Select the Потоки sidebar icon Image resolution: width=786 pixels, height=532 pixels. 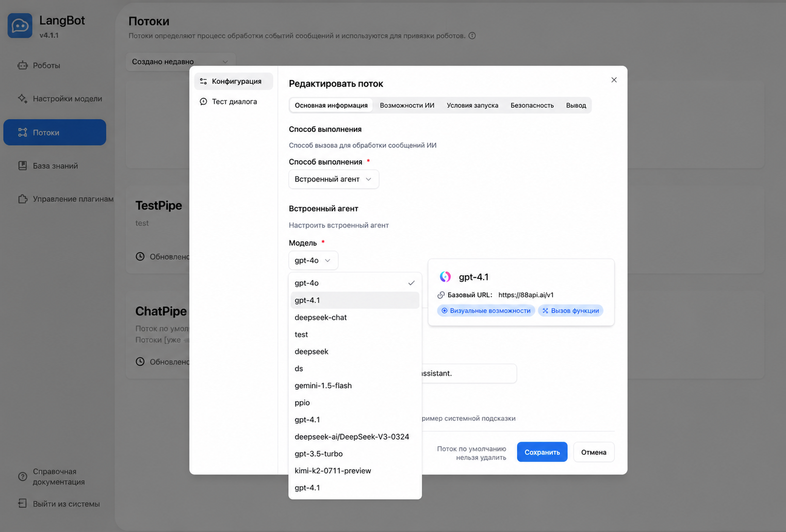coord(23,132)
